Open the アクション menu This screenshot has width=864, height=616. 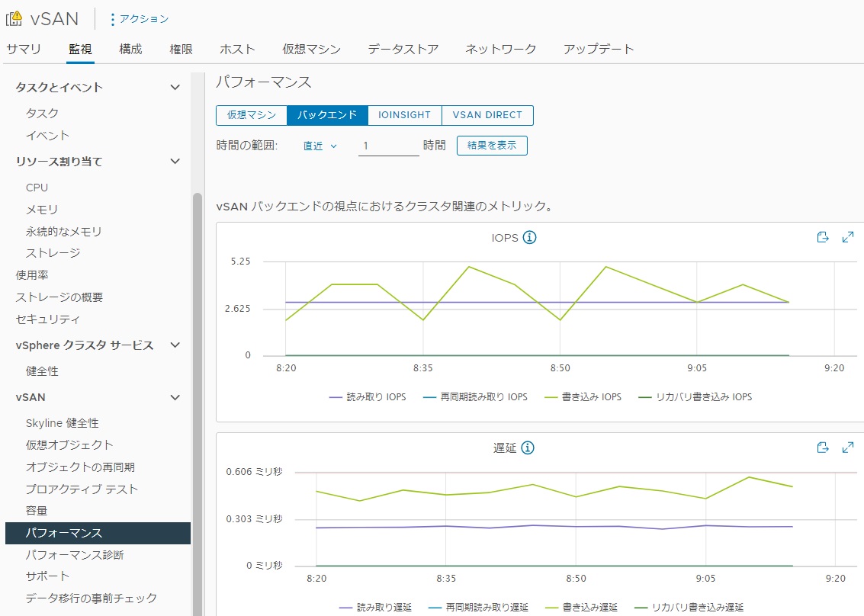(x=140, y=19)
